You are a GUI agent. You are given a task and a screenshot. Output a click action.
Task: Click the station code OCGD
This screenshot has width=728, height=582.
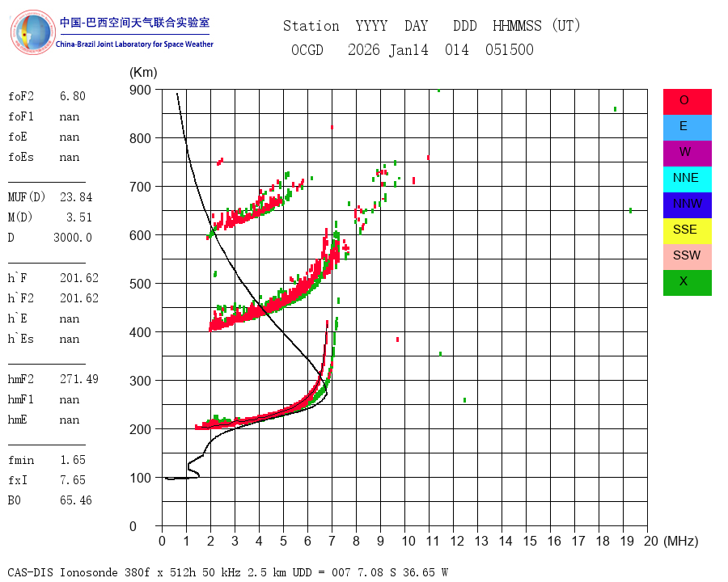307,49
